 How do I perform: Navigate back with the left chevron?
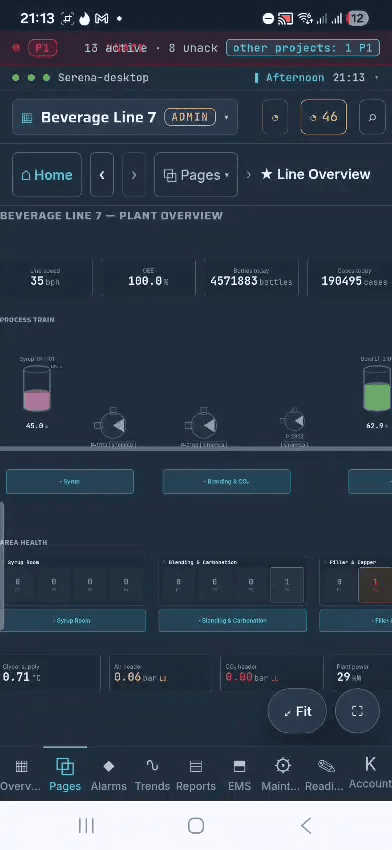tap(102, 175)
